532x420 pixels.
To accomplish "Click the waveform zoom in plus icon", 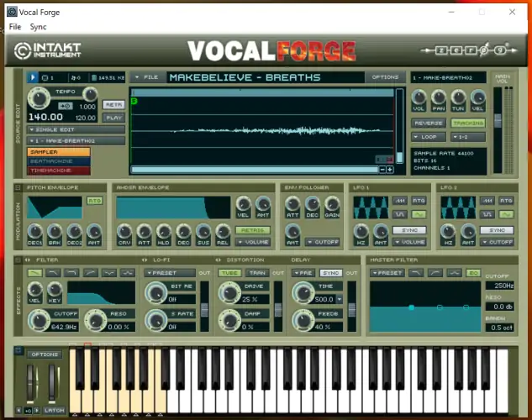I will [390, 170].
